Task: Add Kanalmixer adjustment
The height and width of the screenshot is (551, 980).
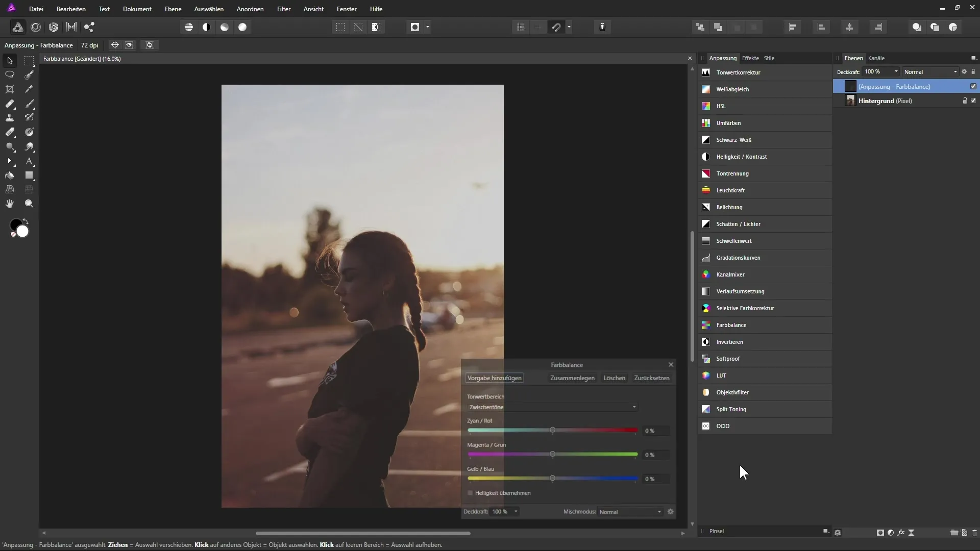Action: click(x=765, y=274)
